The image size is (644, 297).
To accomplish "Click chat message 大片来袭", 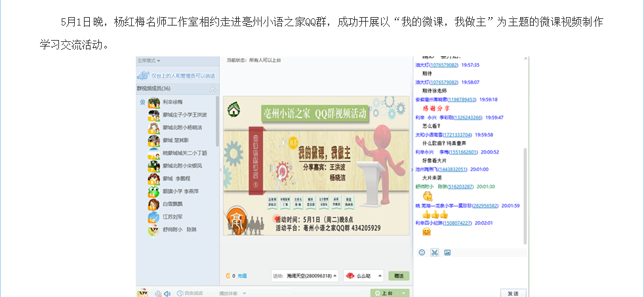I will [x=432, y=178].
